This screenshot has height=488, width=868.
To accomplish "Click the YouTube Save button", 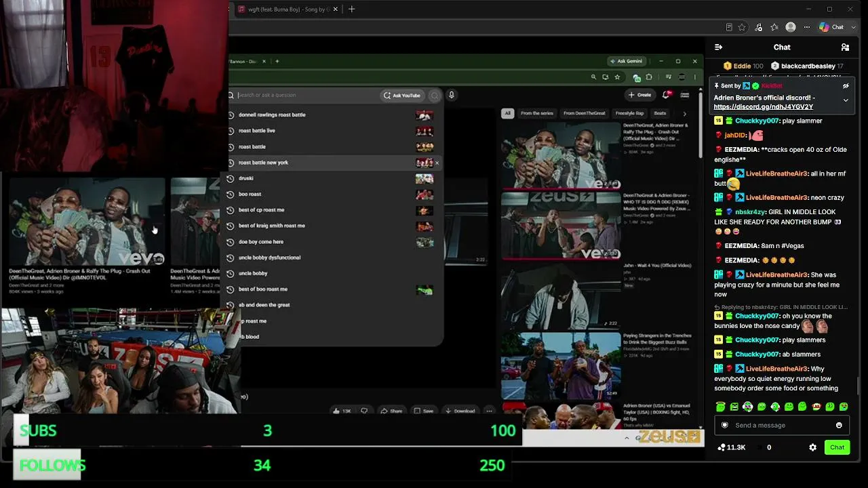I will click(424, 411).
